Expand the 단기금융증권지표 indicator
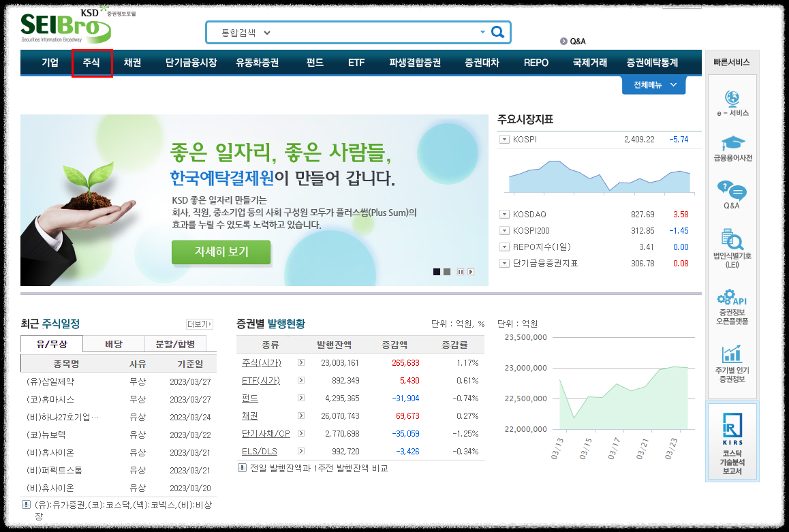Screen dimensions: 789x532 pyautogui.click(x=504, y=263)
